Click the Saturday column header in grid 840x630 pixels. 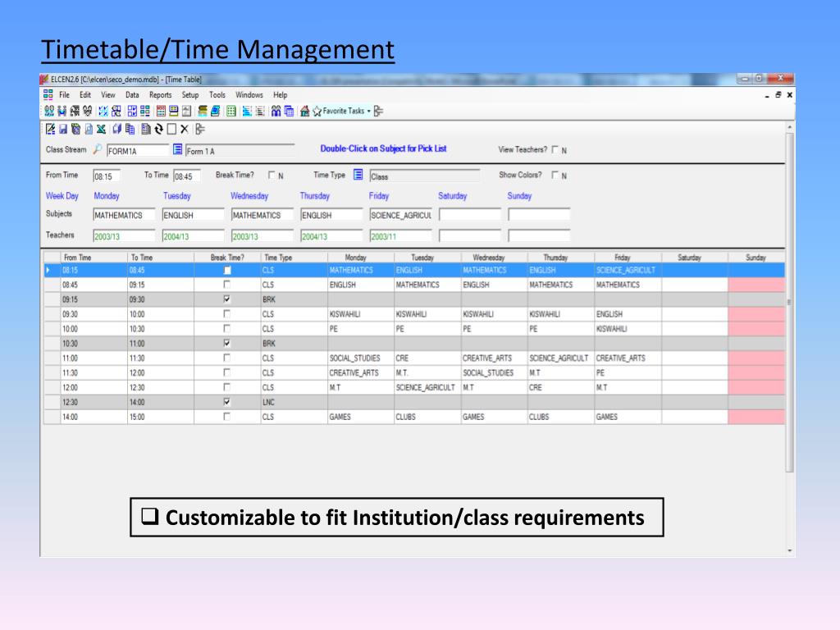[x=694, y=257]
